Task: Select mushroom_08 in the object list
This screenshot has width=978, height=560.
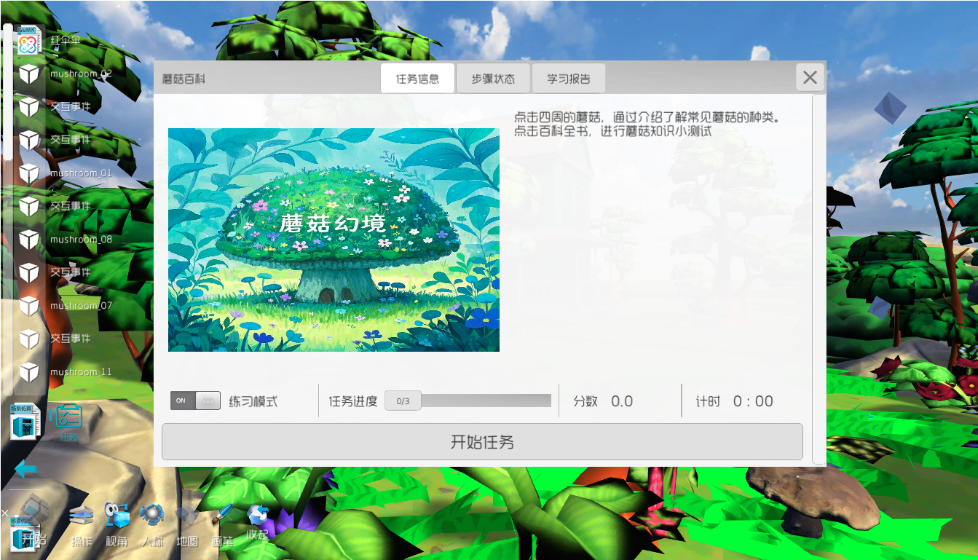Action: coord(80,240)
